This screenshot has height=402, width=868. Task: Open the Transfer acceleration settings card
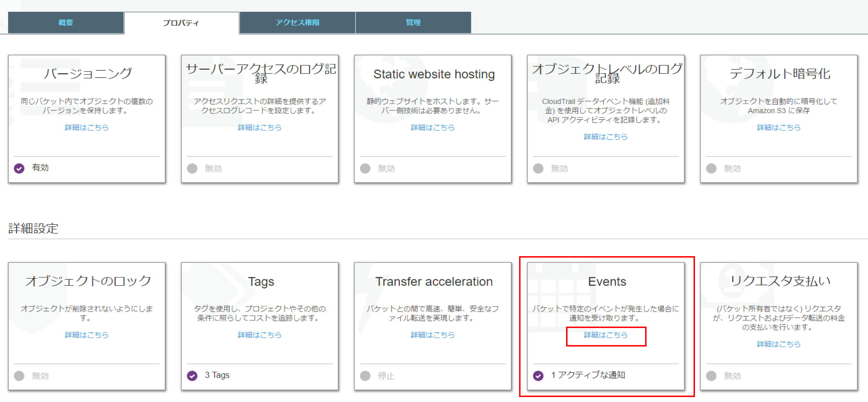tap(434, 281)
